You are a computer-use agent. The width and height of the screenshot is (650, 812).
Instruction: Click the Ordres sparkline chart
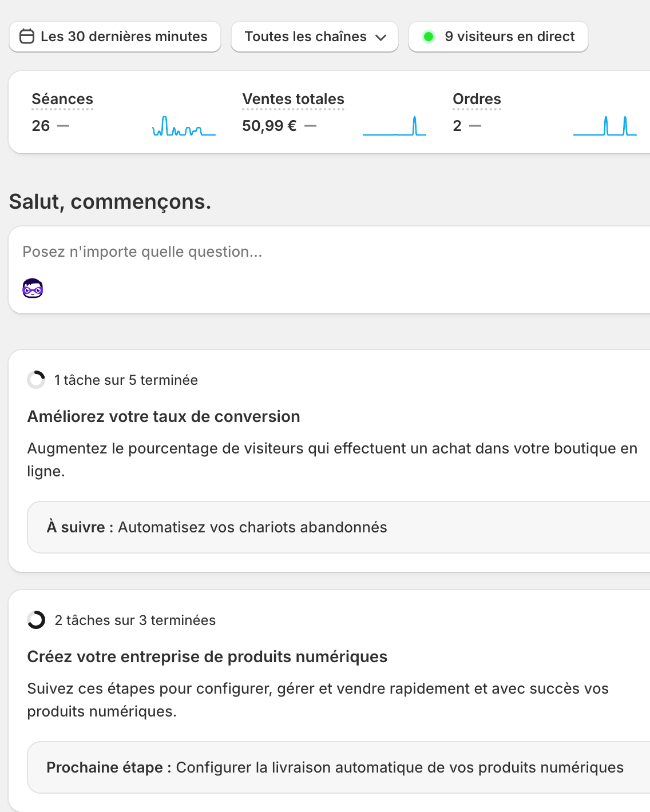coord(605,126)
